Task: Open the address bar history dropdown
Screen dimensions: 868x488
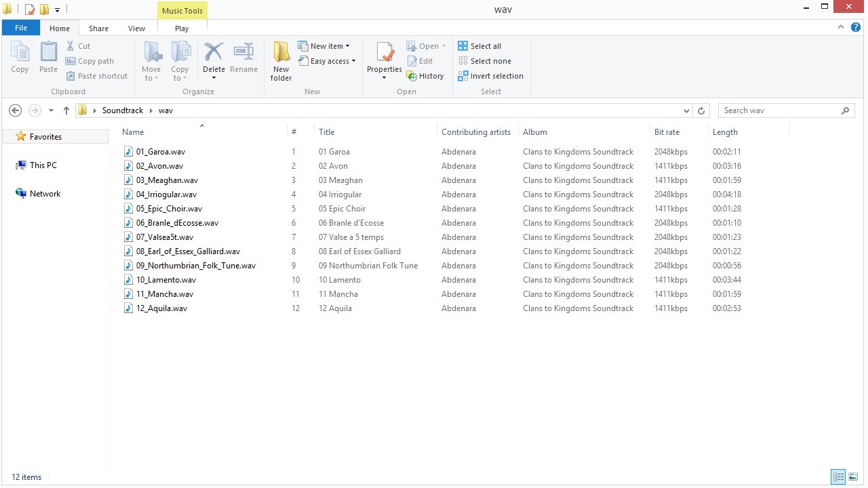Action: 686,110
